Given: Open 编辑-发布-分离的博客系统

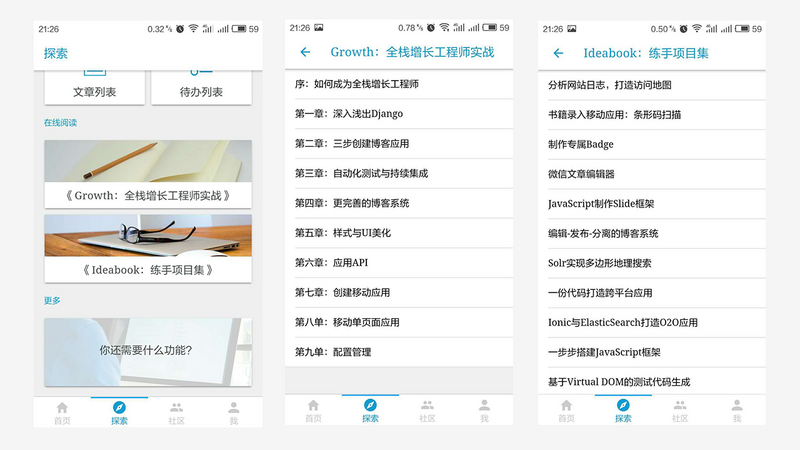Looking at the screenshot, I should (652, 234).
